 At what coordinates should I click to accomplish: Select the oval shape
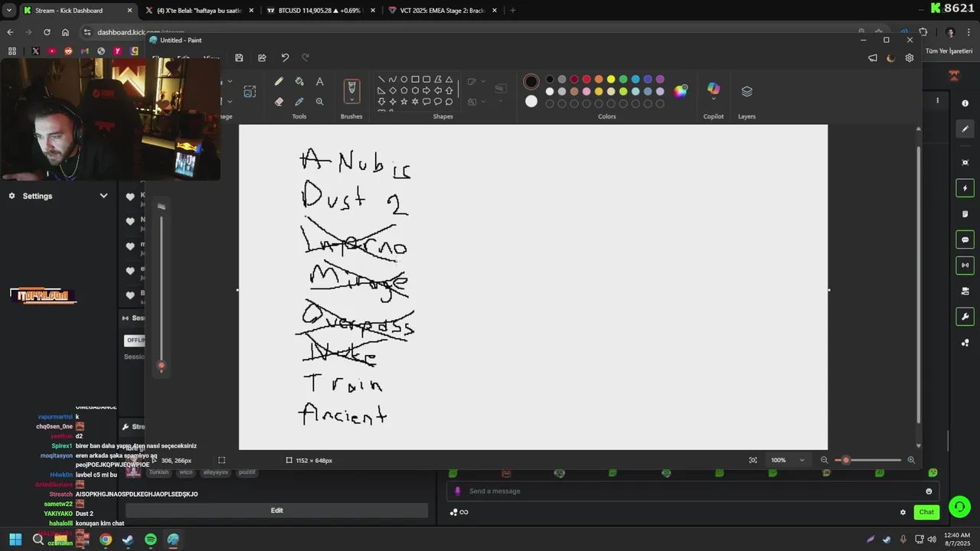pyautogui.click(x=403, y=79)
